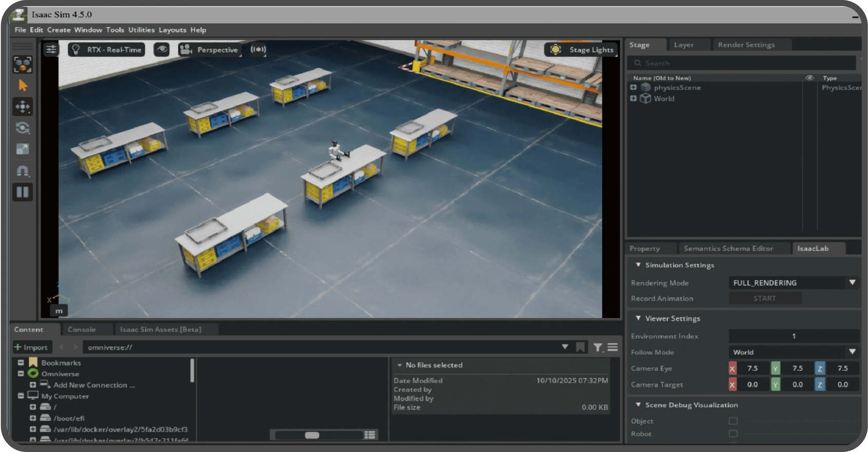Open the filter icon in Content browser
868x452 pixels.
point(598,347)
